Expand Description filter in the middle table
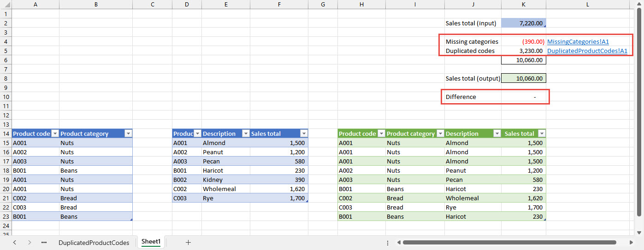The width and height of the screenshot is (644, 250). 245,134
